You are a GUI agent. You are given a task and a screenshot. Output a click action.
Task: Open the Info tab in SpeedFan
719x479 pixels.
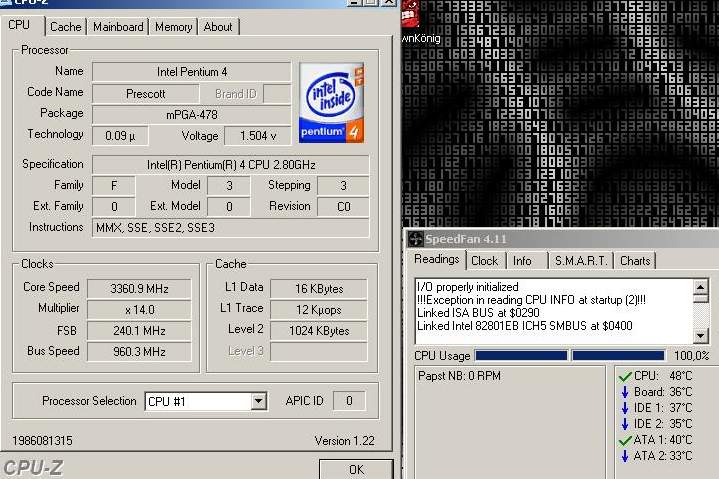coord(522,261)
